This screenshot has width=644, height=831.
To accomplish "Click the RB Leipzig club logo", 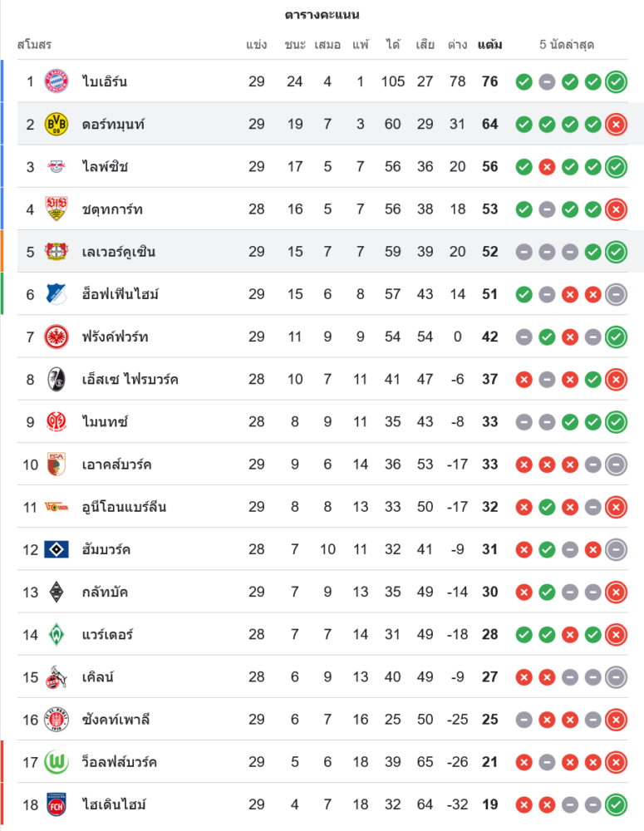I will (x=57, y=166).
